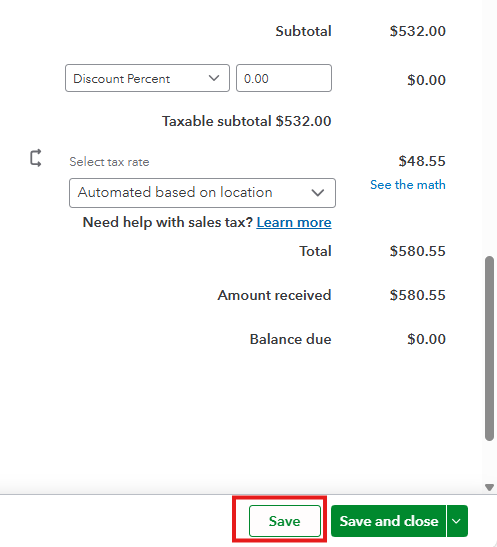
Task: Click the Save and close button
Action: 389,521
